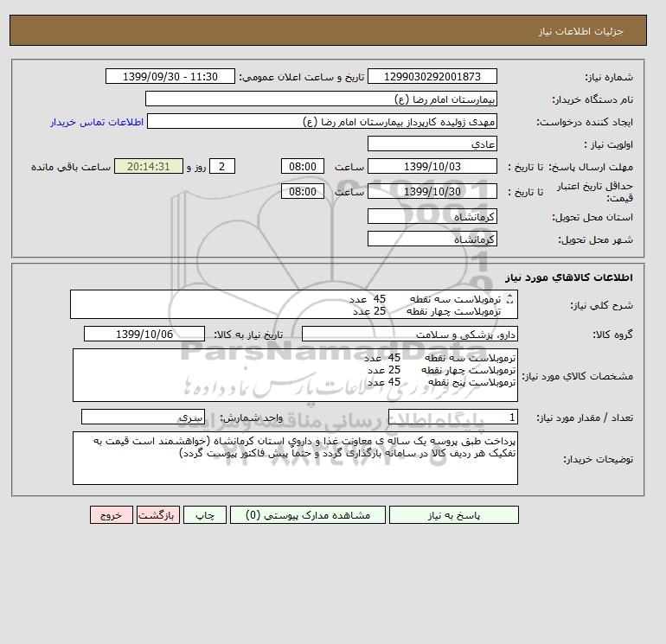Click the توضیحات خریدار label
666x644 pixels.
pos(598,459)
